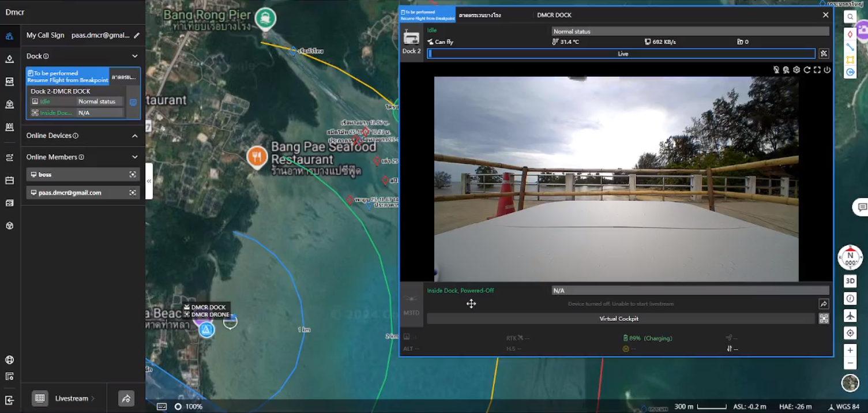Open the cube icon in the sidebar
868x413 pixels.
[10, 226]
